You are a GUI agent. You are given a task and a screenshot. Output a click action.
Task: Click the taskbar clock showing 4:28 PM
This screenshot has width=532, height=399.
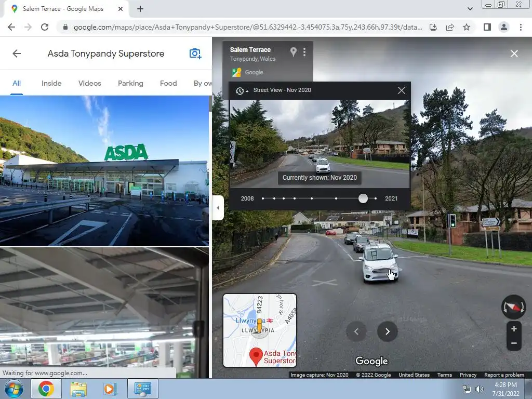506,389
